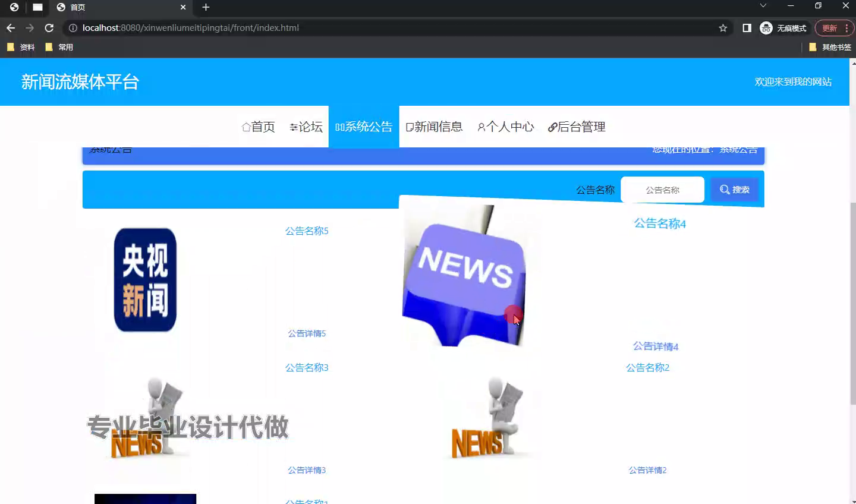Go back to the previous page
The height and width of the screenshot is (504, 856).
pyautogui.click(x=11, y=28)
